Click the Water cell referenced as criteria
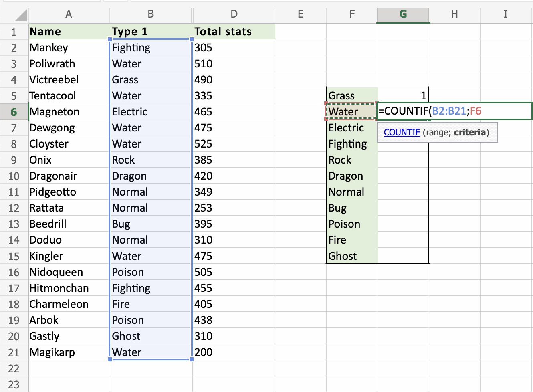This screenshot has width=533, height=392. click(351, 111)
